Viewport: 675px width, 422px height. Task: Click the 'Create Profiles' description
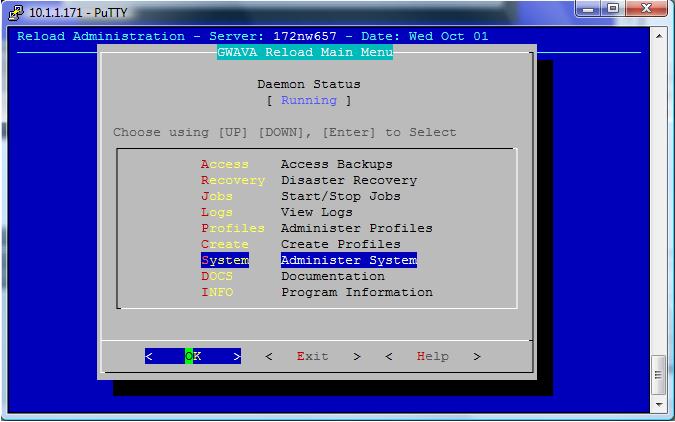coord(341,244)
